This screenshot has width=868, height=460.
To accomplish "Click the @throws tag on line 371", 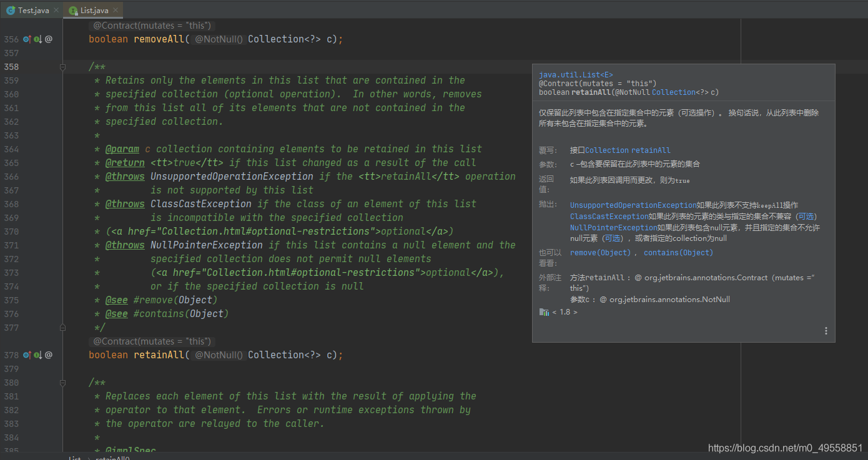I will 125,245.
